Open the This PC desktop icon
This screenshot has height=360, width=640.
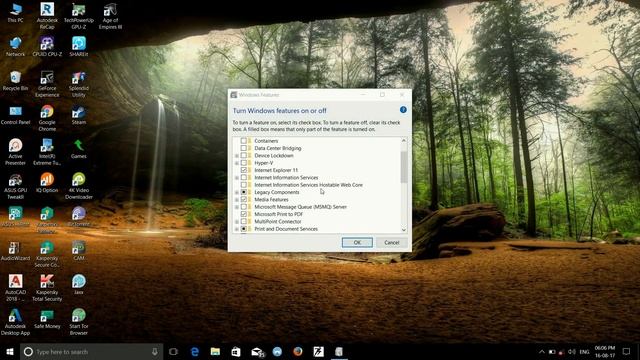16,12
